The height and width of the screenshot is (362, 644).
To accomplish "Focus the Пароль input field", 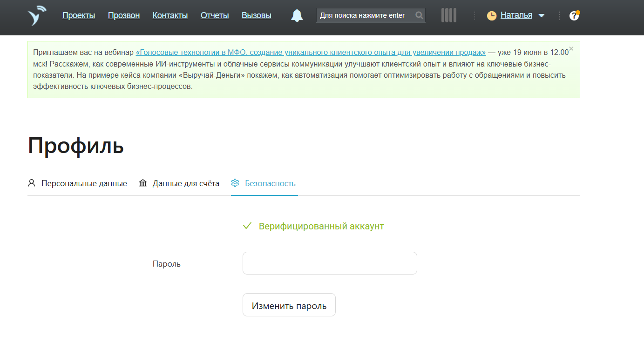I will click(x=330, y=263).
